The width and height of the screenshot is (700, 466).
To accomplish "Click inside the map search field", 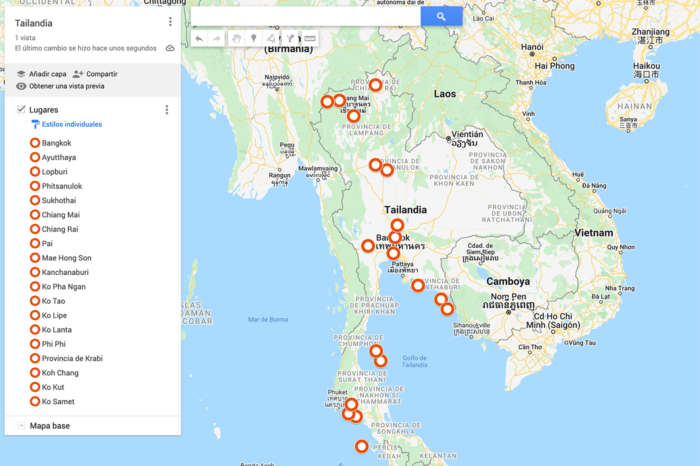I will (306, 17).
